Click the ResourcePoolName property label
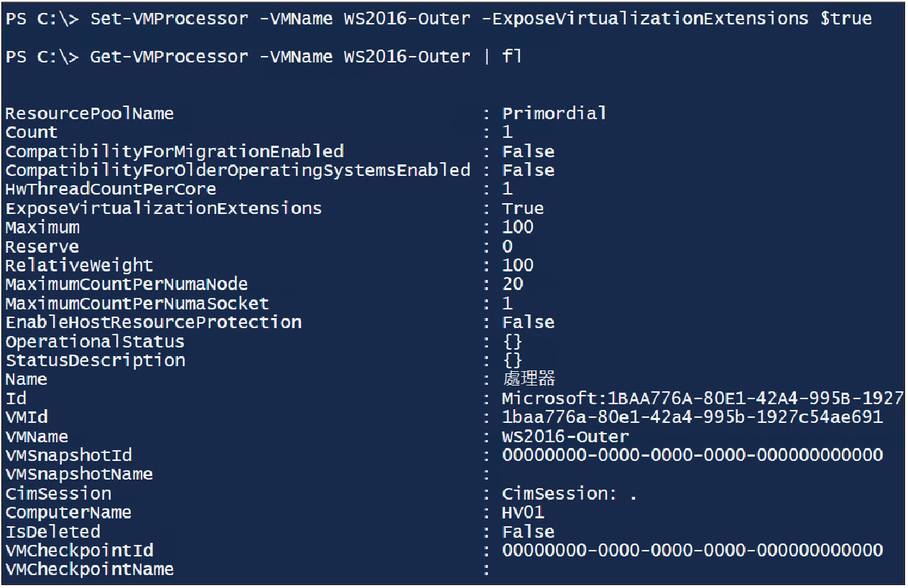Viewport: 908px width, 588px height. click(x=90, y=113)
